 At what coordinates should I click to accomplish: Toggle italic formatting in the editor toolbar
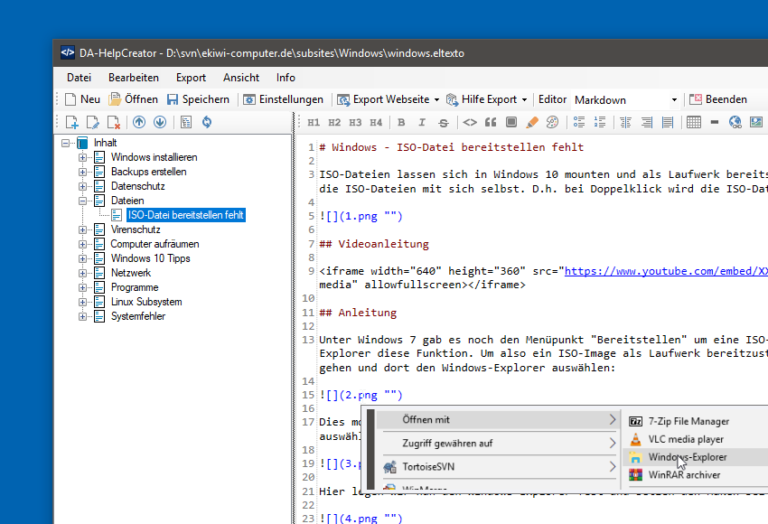click(x=422, y=123)
